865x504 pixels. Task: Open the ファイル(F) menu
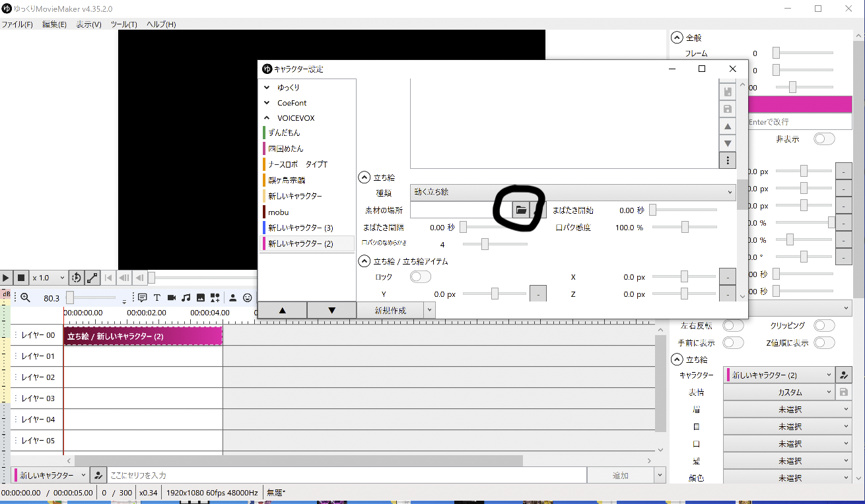point(17,24)
